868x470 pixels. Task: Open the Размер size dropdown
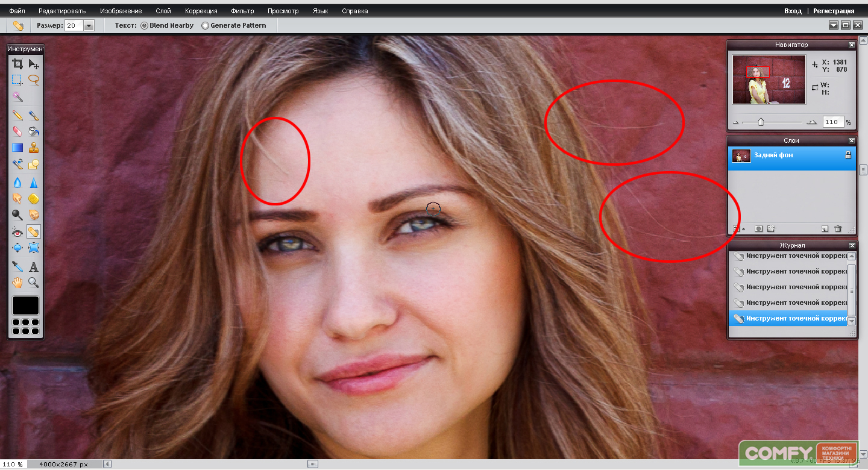click(x=89, y=26)
